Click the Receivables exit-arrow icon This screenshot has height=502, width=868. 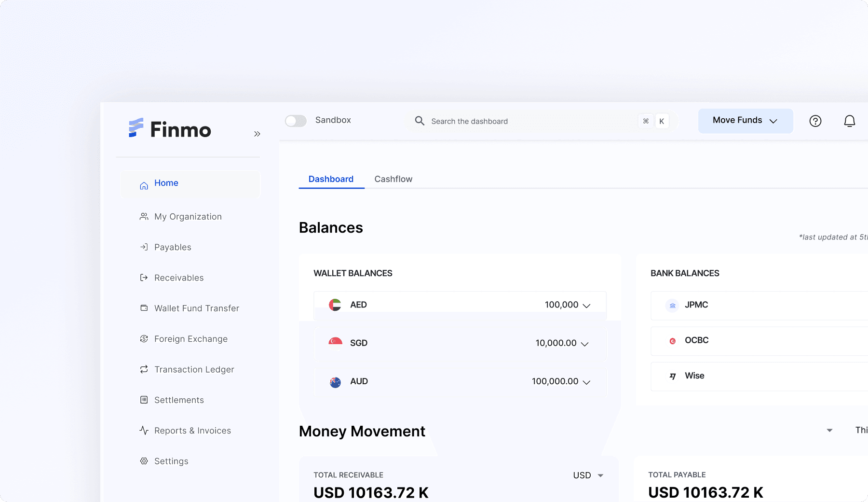pos(144,278)
